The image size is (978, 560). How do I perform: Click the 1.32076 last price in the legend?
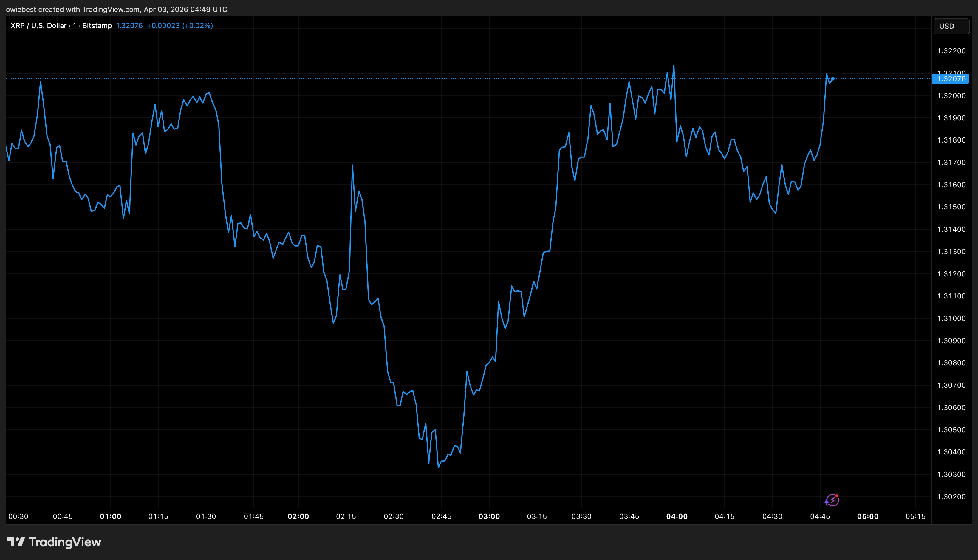coord(129,25)
